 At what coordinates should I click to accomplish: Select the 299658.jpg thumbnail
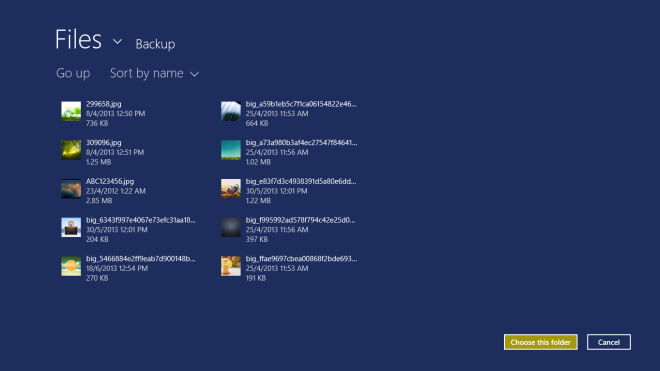point(71,111)
